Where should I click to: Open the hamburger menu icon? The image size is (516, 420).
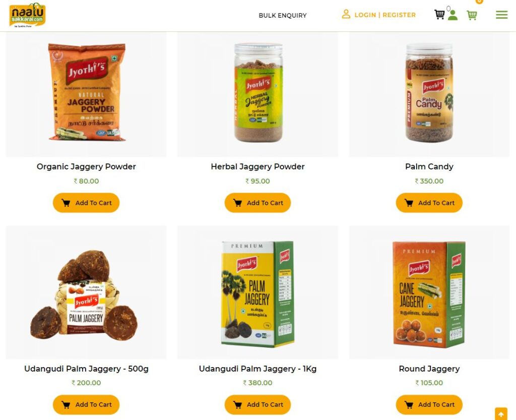coord(501,15)
